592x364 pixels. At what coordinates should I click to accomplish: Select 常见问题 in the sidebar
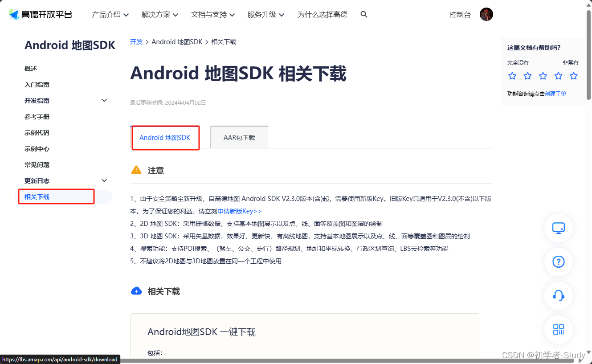coord(37,165)
